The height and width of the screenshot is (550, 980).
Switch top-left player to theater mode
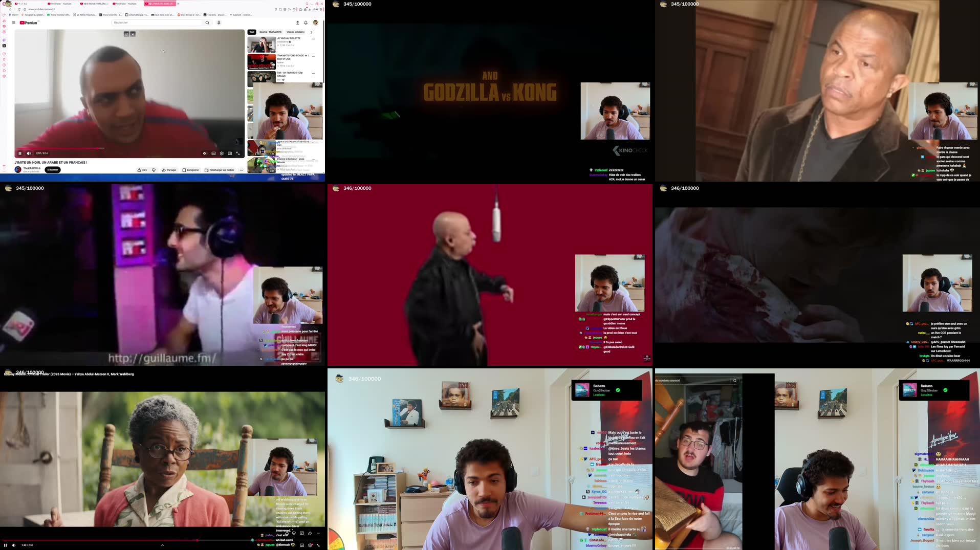coord(230,153)
